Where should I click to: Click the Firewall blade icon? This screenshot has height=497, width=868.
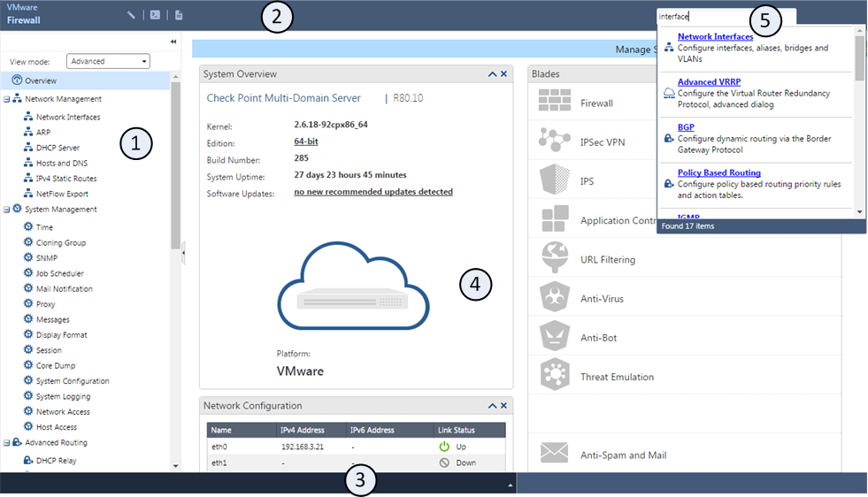pyautogui.click(x=554, y=100)
